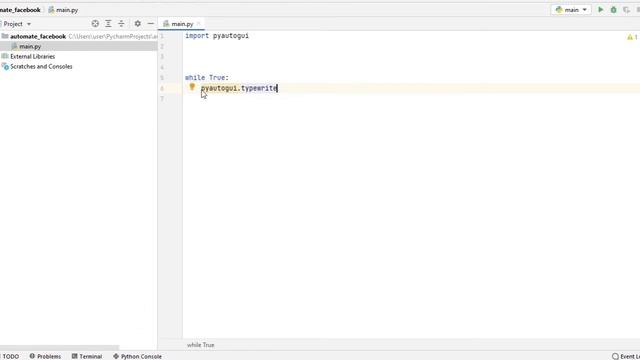
Task: Place cursor on 'while True:' line
Action: click(x=207, y=78)
